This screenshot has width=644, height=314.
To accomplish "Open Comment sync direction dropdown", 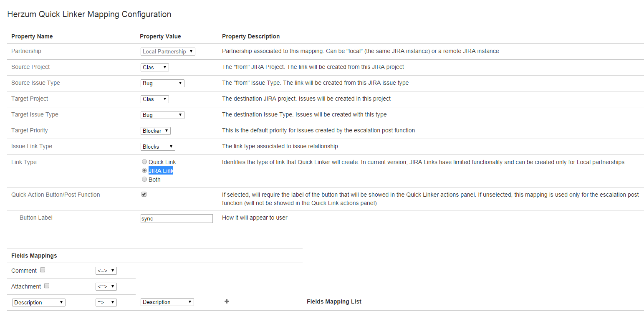I will 106,271.
